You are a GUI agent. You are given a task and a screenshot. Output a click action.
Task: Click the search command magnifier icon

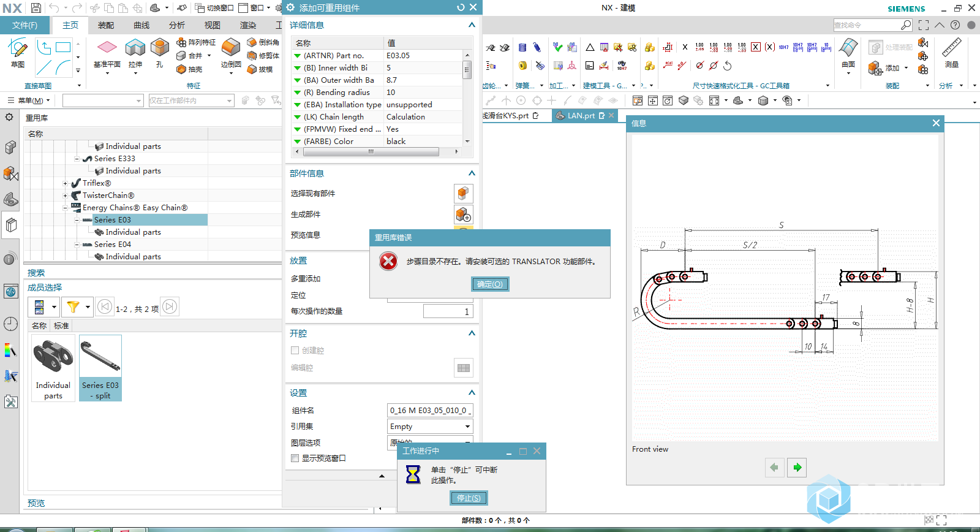(906, 25)
